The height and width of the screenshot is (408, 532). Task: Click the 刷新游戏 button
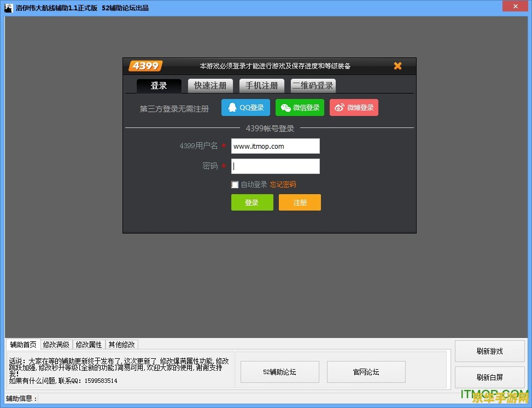point(489,351)
